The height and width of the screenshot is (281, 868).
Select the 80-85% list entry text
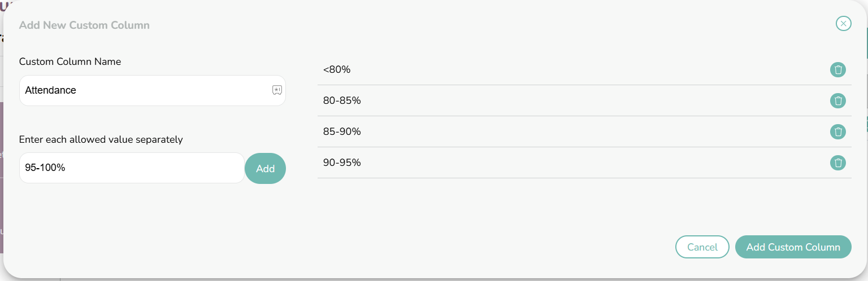click(x=342, y=100)
